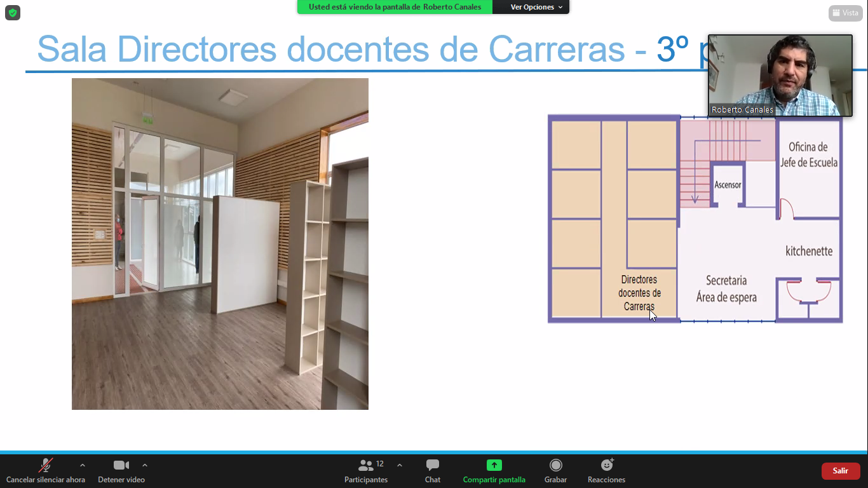Click the green encryption shield icon

(x=13, y=13)
